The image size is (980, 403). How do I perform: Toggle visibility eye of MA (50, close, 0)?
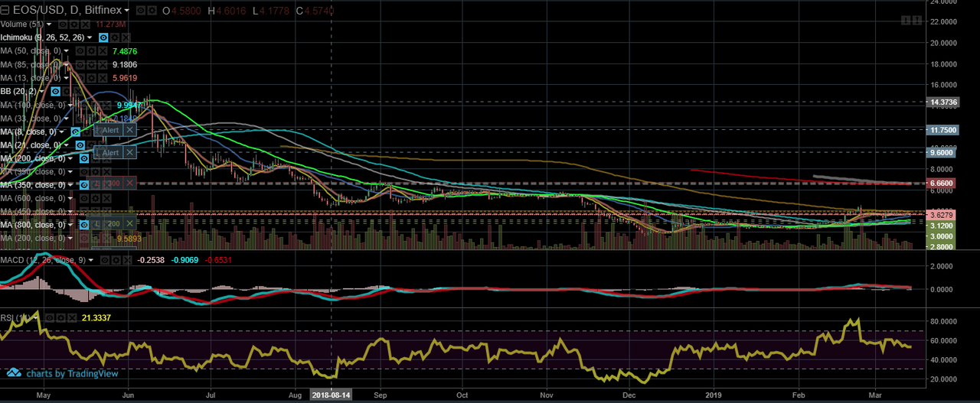point(80,51)
